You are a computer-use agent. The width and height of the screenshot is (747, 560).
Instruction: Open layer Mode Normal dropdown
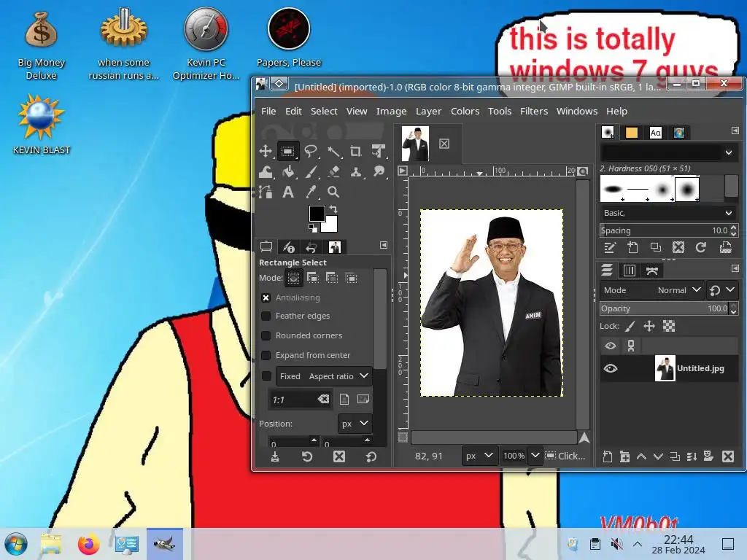651,290
